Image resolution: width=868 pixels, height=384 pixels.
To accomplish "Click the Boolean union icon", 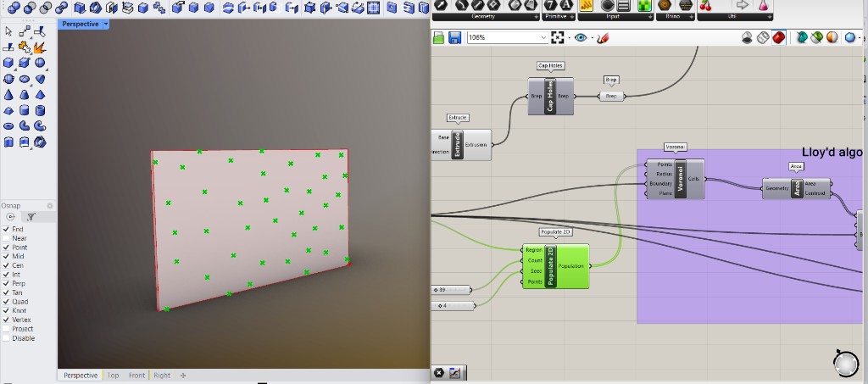I will tap(14, 8).
